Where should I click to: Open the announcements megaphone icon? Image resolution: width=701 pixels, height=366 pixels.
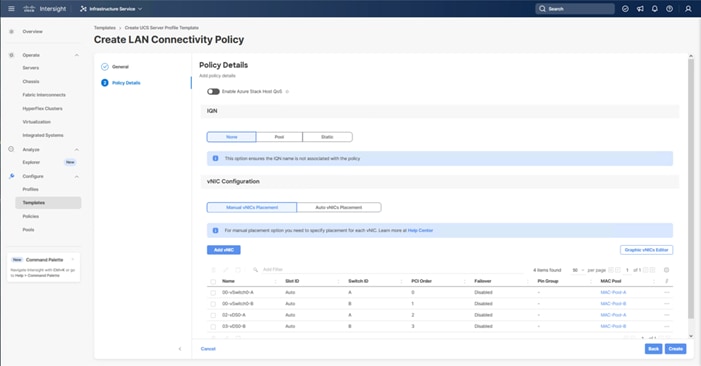pyautogui.click(x=640, y=8)
